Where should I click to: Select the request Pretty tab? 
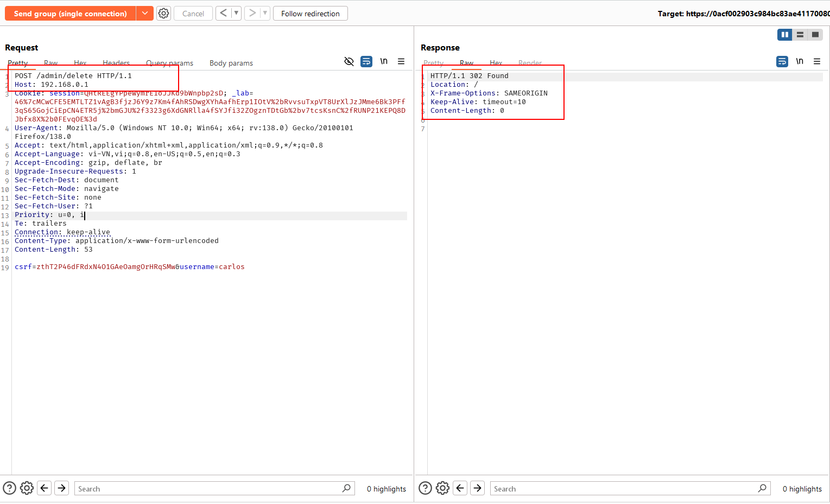coord(18,63)
